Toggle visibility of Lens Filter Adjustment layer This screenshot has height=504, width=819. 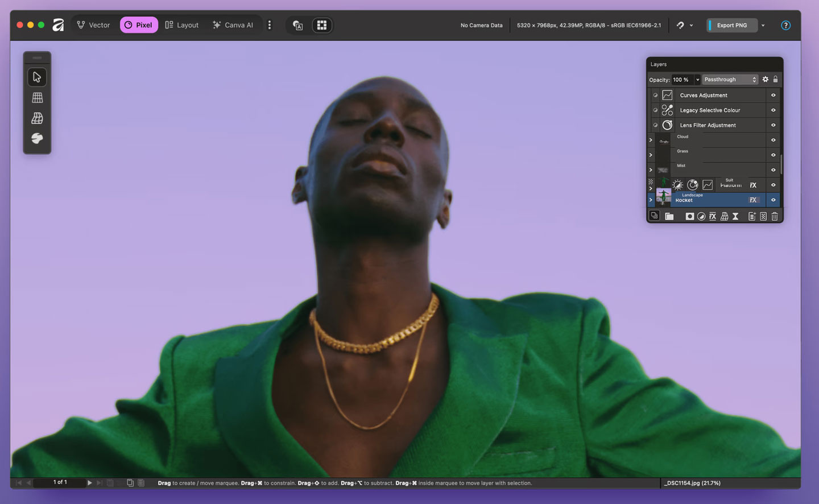[x=773, y=125]
